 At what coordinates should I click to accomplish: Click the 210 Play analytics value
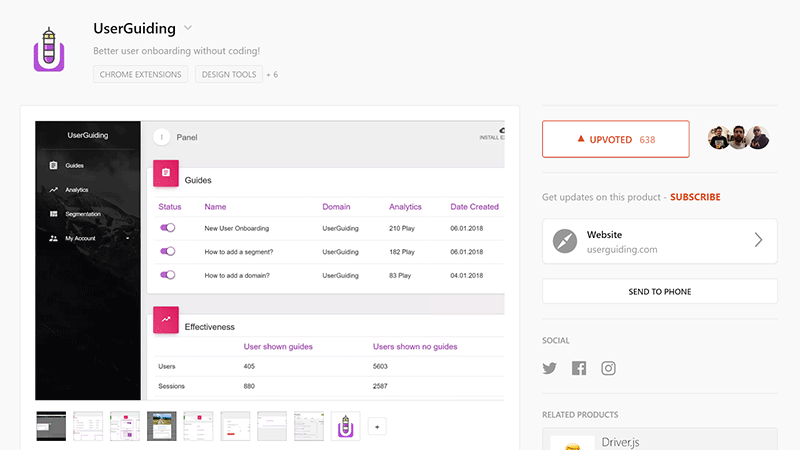coord(402,228)
